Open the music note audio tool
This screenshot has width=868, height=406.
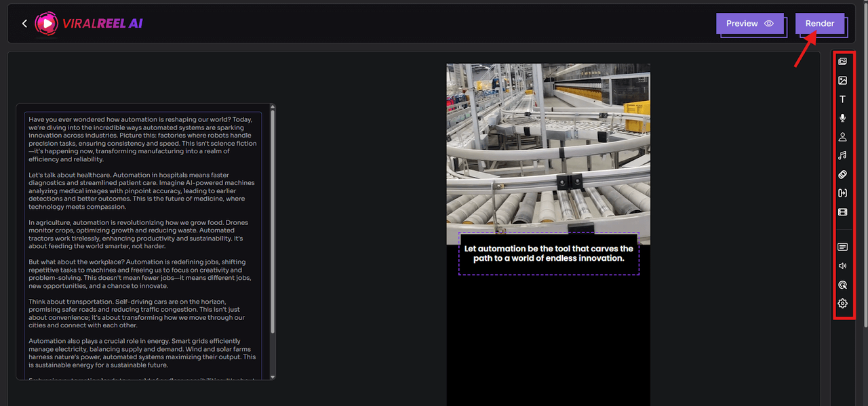click(842, 155)
